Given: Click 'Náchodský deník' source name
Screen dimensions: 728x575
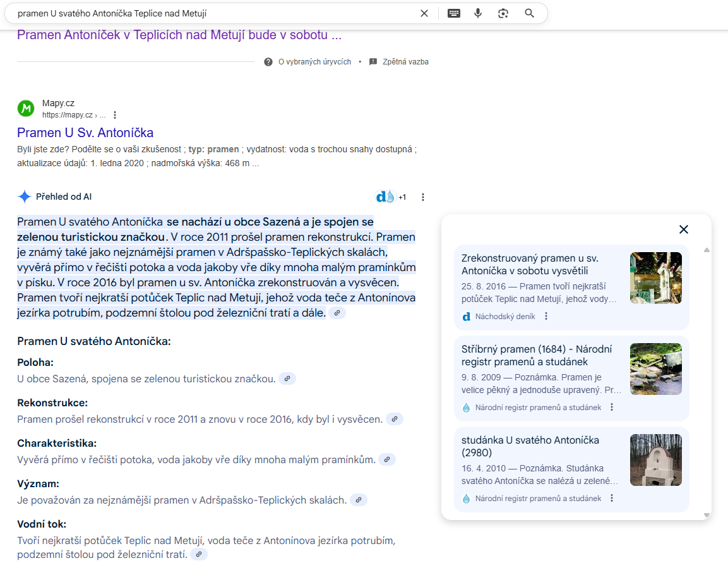Looking at the screenshot, I should click(x=505, y=317).
